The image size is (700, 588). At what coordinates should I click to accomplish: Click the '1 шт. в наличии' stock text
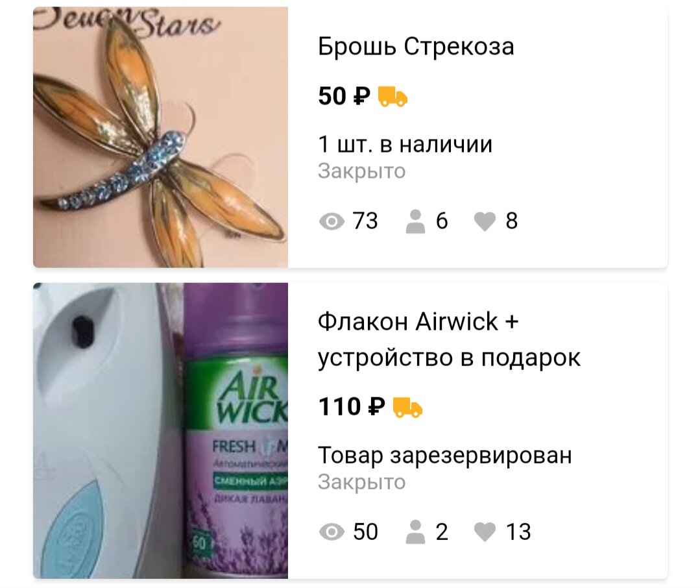(x=405, y=144)
